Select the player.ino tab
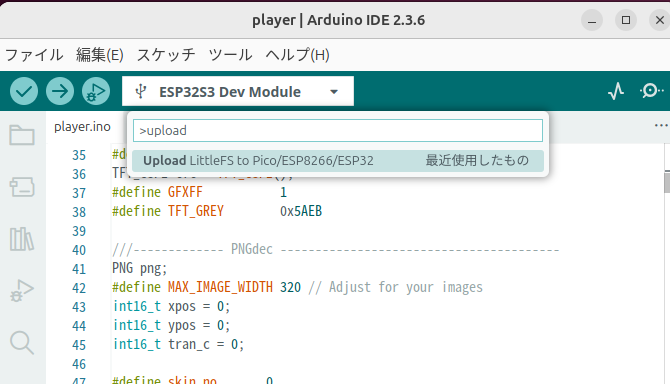This screenshot has width=670, height=384. pyautogui.click(x=82, y=126)
